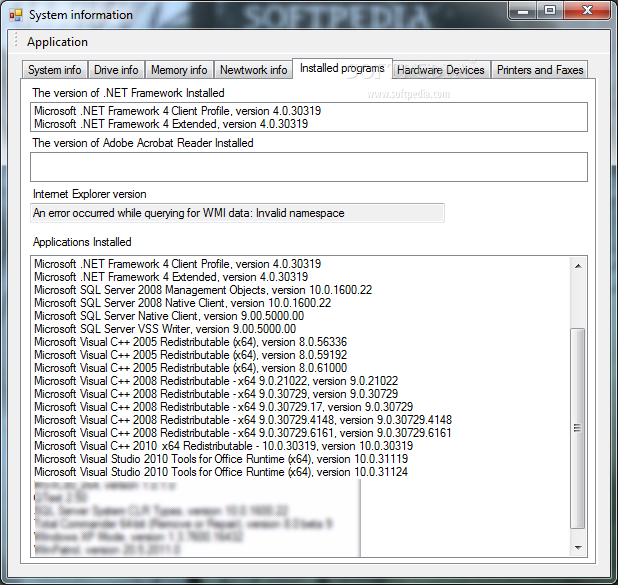
Task: Select the Installed programs tab
Action: [342, 68]
